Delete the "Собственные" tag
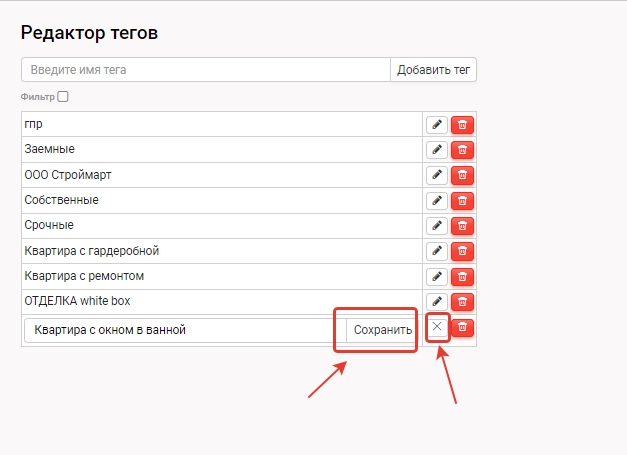 point(462,200)
